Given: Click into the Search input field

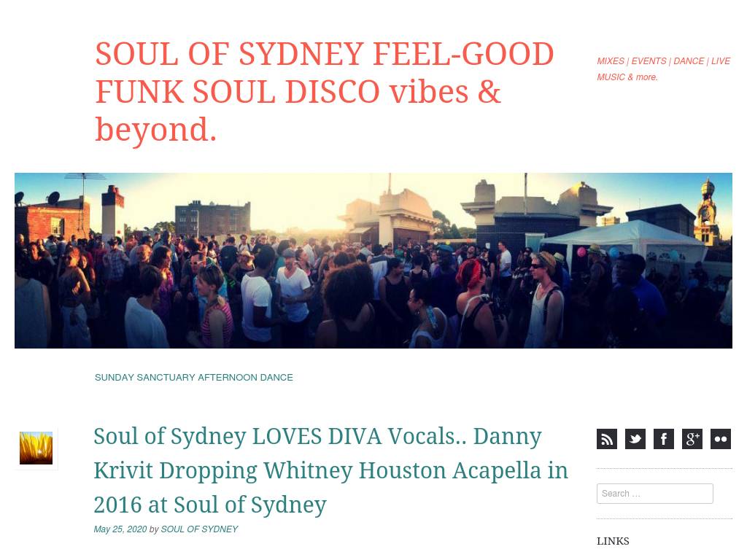Looking at the screenshot, I should coord(654,494).
